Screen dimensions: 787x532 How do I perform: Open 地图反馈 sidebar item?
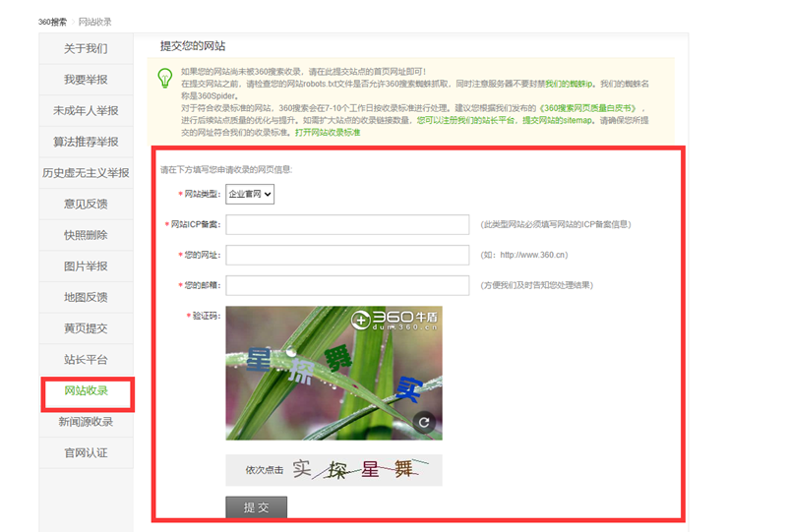[x=86, y=298]
